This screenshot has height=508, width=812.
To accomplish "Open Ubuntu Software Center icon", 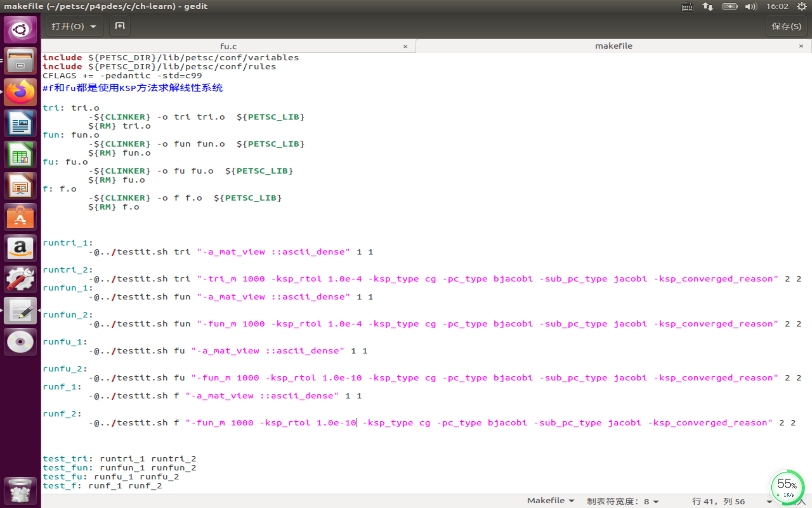I will [x=20, y=217].
